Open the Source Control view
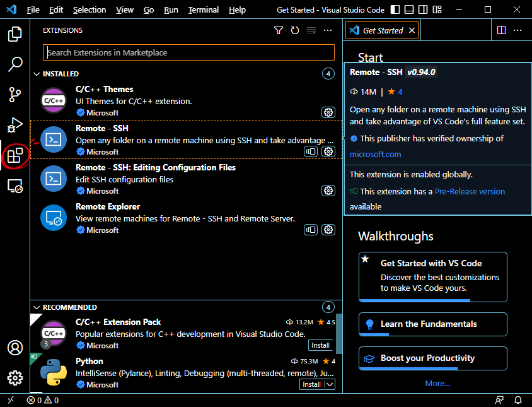Viewport: 532px width, 407px height. point(15,95)
